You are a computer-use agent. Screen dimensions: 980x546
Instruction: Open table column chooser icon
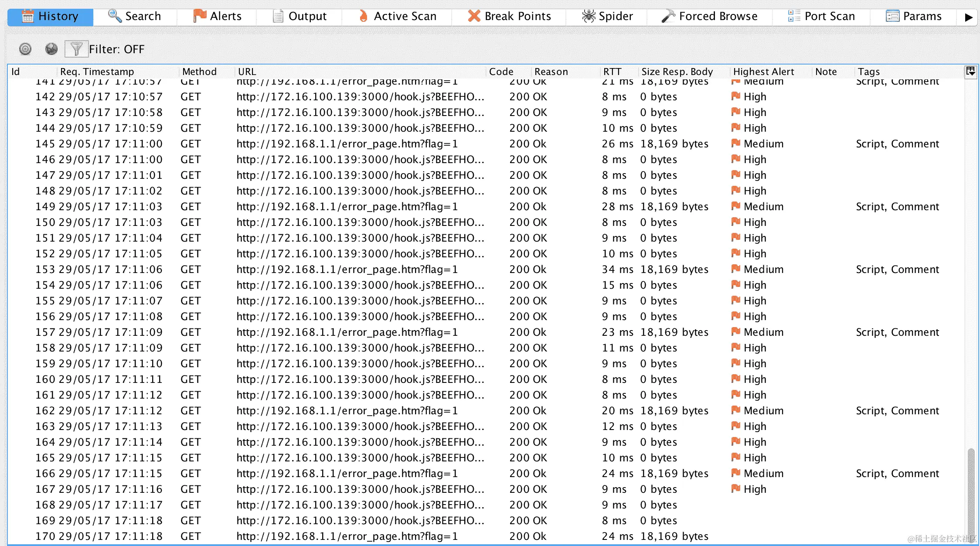coord(970,71)
